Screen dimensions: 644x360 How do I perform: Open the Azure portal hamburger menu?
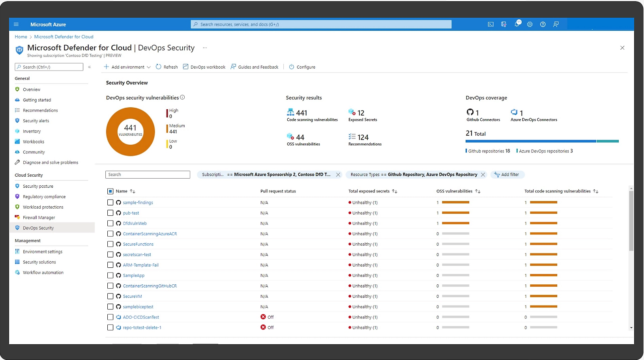pos(16,24)
